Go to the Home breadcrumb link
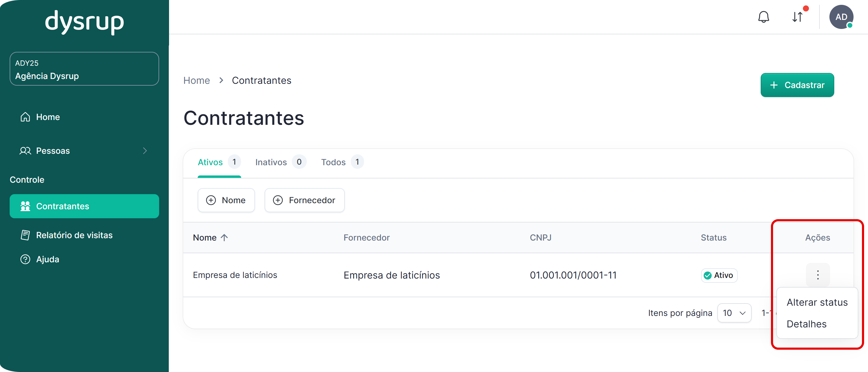Screen dimensions: 868x372 coord(197,80)
